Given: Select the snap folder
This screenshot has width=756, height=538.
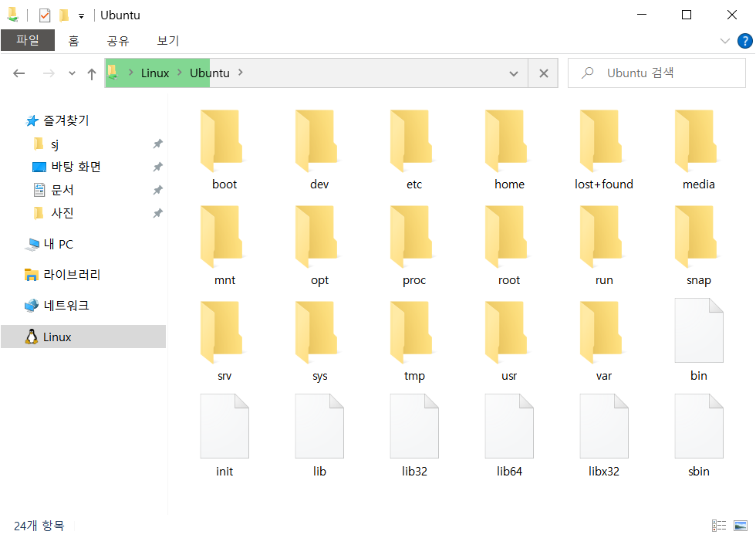Looking at the screenshot, I should pyautogui.click(x=699, y=245).
